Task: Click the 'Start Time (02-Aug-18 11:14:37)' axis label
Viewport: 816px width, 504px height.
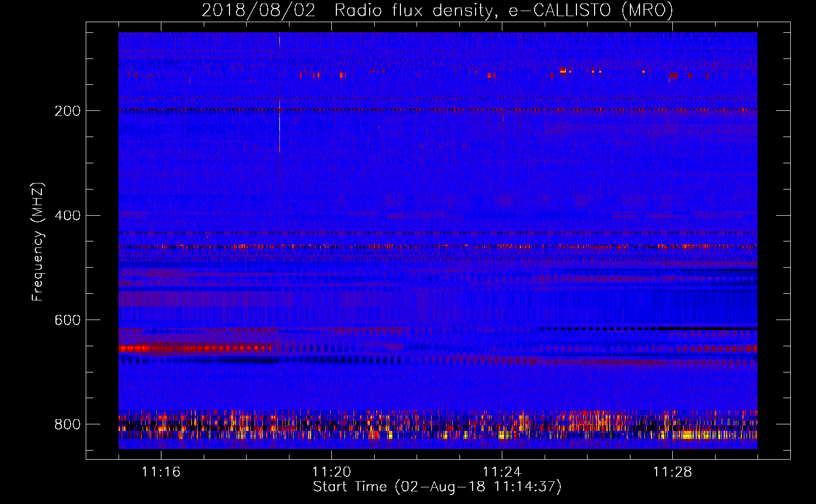Action: [437, 487]
